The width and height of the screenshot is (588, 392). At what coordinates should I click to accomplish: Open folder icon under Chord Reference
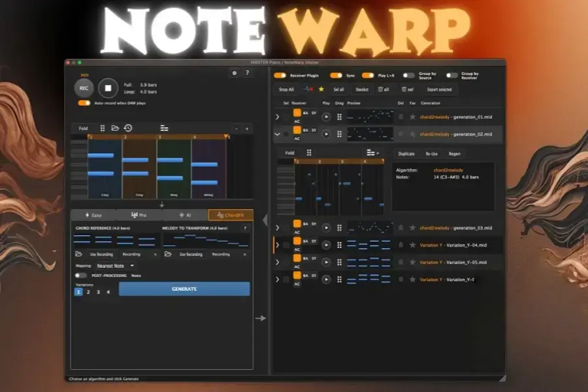pyautogui.click(x=79, y=254)
